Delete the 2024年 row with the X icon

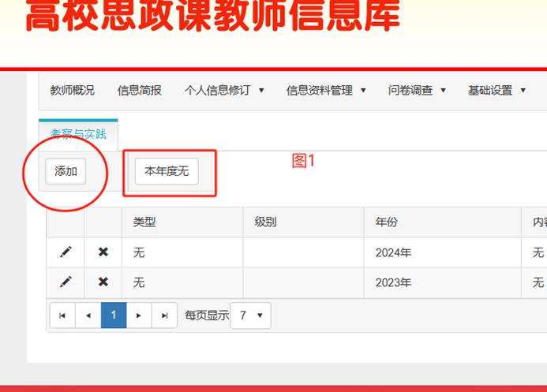tap(103, 252)
